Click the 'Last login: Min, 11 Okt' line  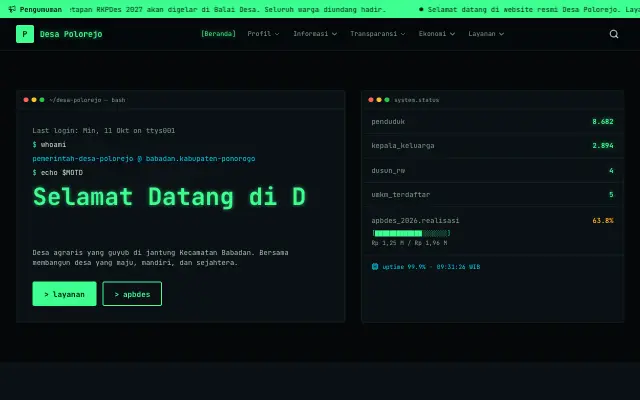pos(104,131)
